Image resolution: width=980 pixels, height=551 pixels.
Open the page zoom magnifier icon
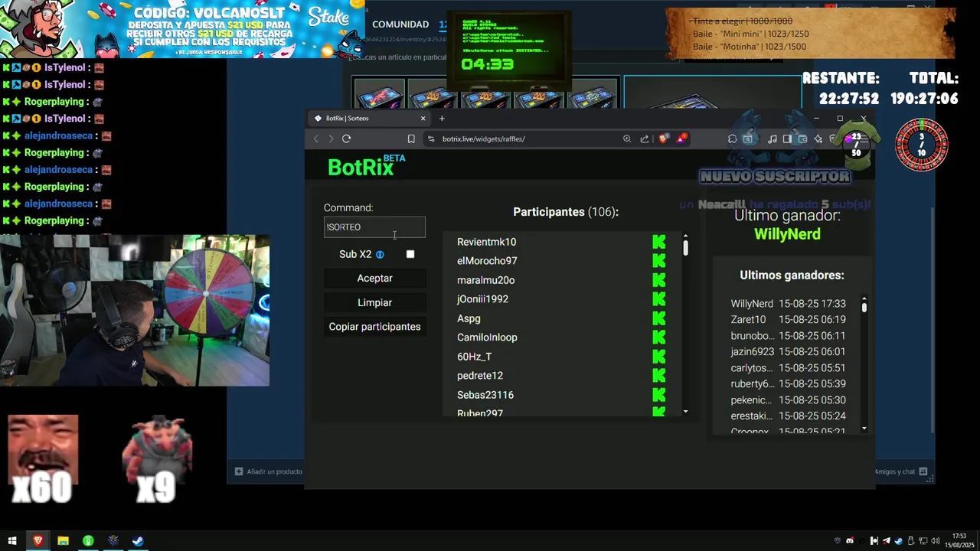pyautogui.click(x=627, y=139)
